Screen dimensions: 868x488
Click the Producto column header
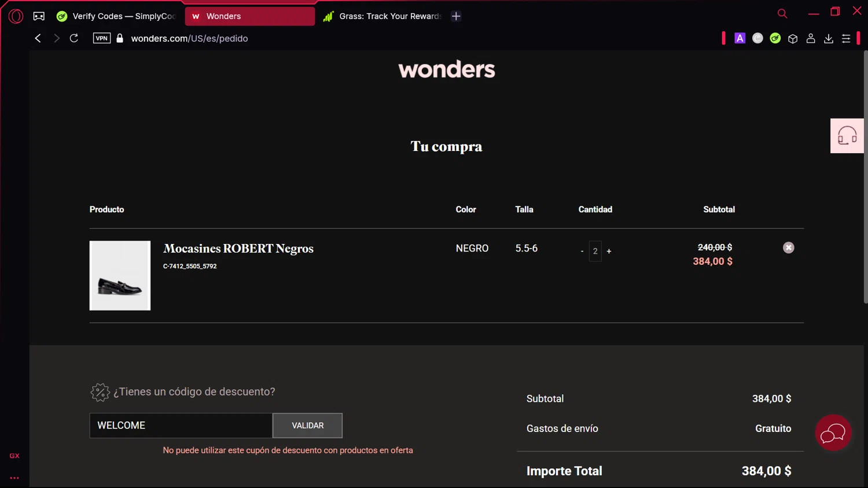(107, 209)
